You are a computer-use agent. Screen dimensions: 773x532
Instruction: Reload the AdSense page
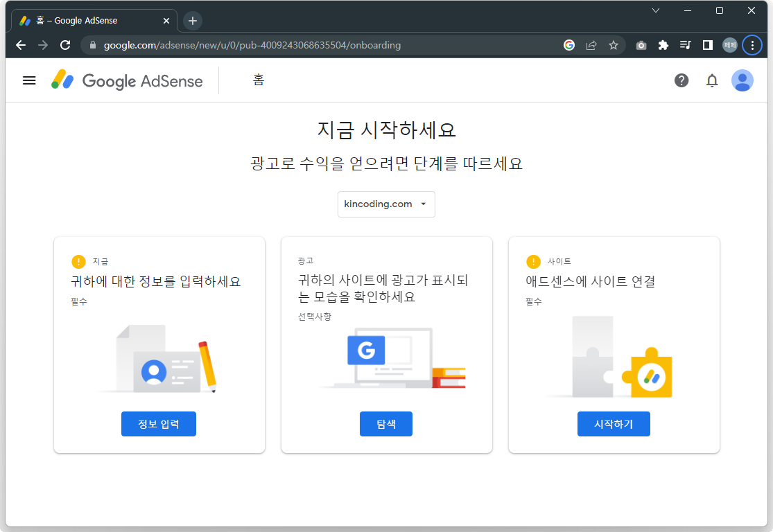(x=65, y=45)
